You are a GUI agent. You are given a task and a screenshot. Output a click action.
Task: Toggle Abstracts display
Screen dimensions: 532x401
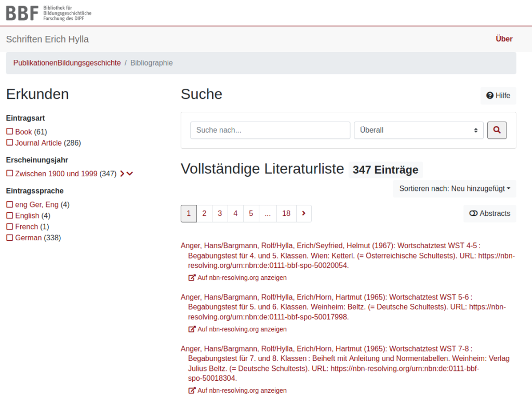489,213
